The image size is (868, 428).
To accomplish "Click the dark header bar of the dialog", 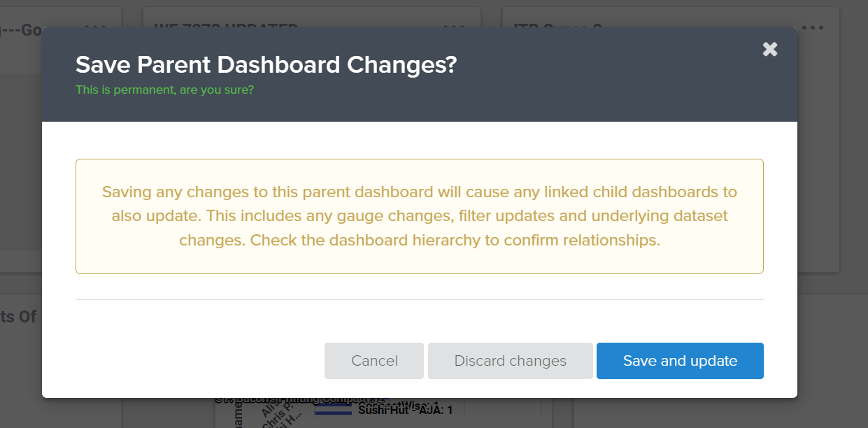I will [420, 74].
